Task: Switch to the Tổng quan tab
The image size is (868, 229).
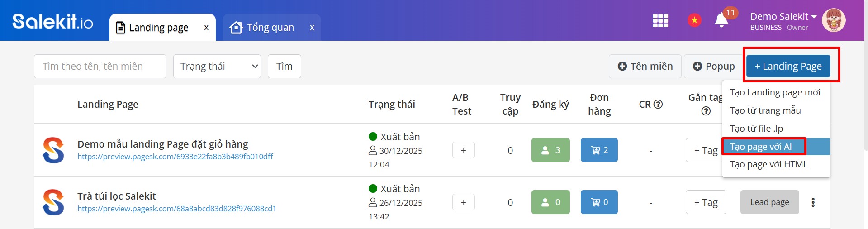Action: pyautogui.click(x=270, y=28)
